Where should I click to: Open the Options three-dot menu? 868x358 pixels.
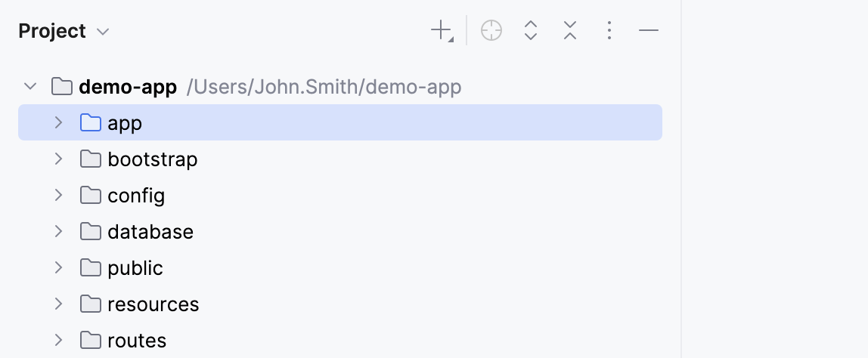click(x=609, y=31)
